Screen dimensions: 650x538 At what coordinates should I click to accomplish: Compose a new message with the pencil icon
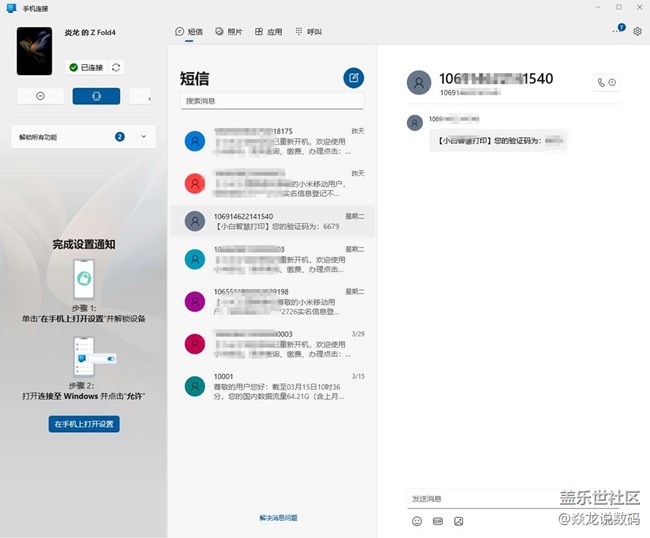(x=353, y=78)
